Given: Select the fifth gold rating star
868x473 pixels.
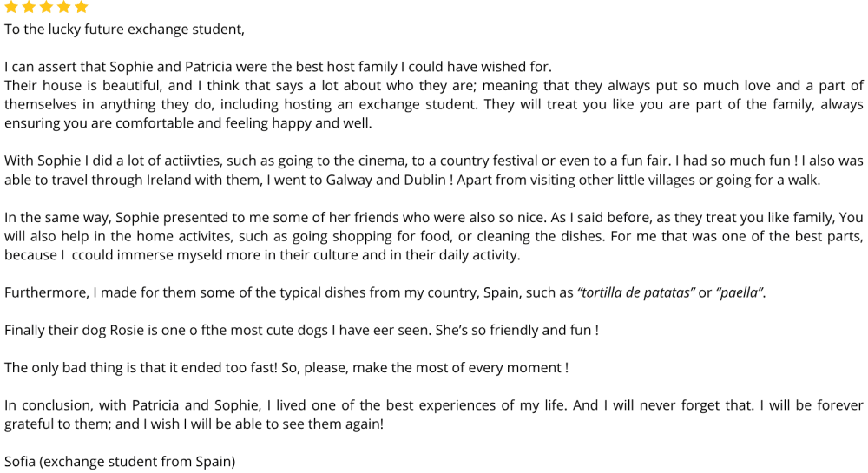Looking at the screenshot, I should point(81,7).
